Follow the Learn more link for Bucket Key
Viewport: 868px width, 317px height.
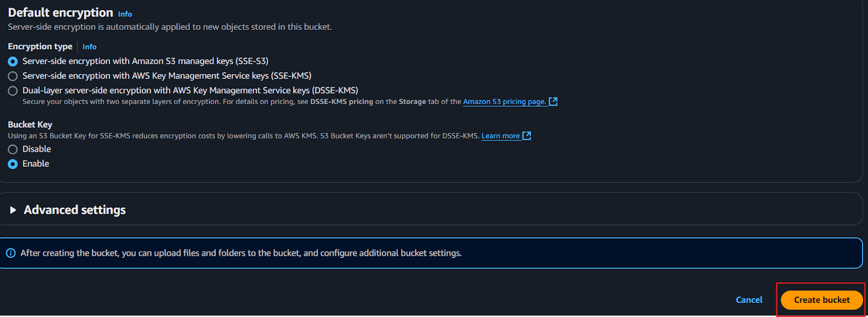501,135
